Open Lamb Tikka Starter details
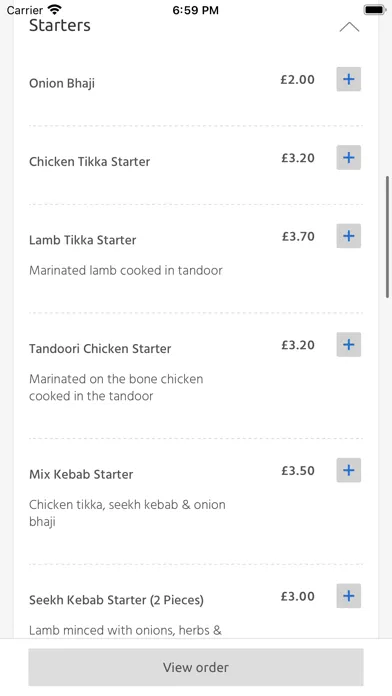Viewport: 392px width, 696px height. [x=83, y=240]
